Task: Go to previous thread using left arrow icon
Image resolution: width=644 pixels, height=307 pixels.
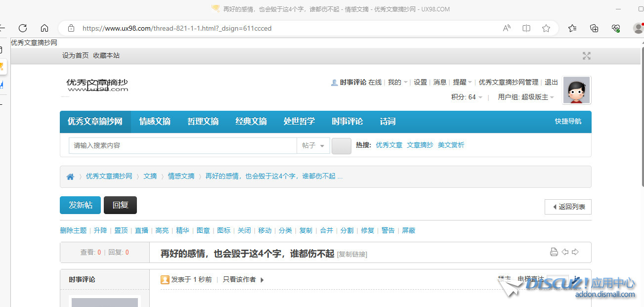Action: [x=565, y=252]
